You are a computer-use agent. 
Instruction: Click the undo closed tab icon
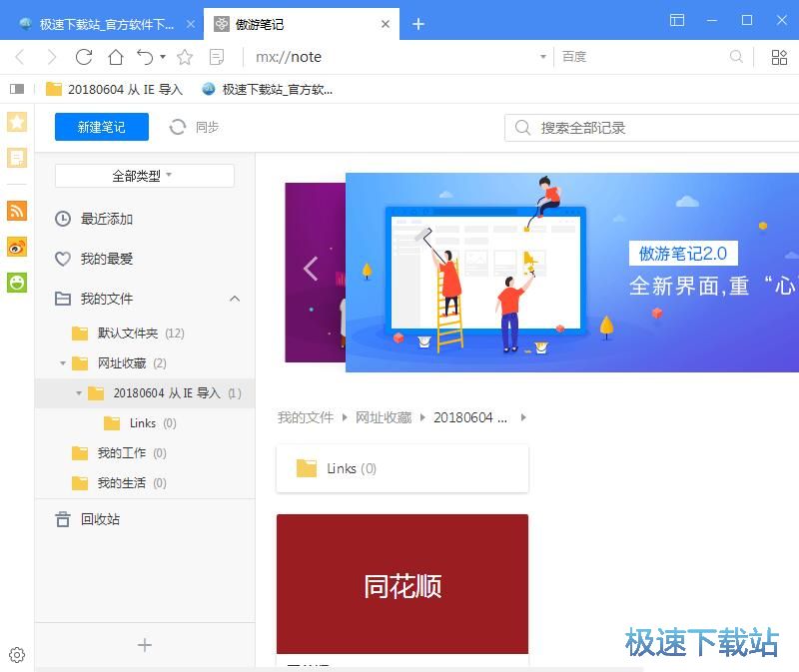click(x=145, y=57)
